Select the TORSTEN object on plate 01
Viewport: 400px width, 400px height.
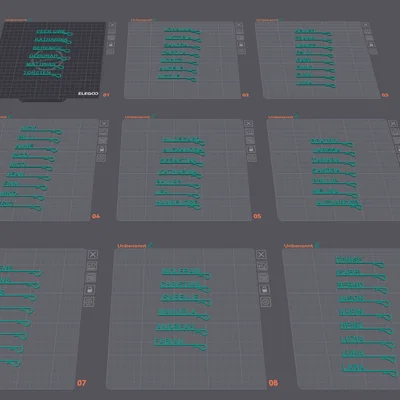(42, 73)
